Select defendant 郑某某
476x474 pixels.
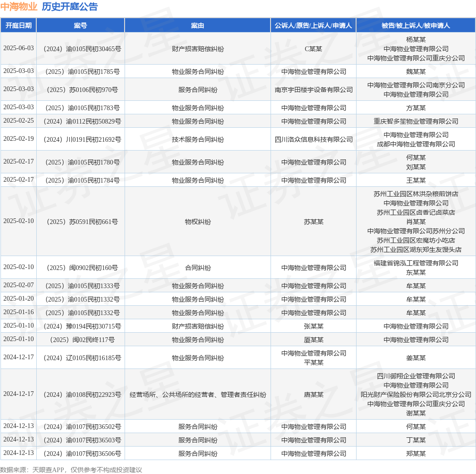[x=416, y=454]
